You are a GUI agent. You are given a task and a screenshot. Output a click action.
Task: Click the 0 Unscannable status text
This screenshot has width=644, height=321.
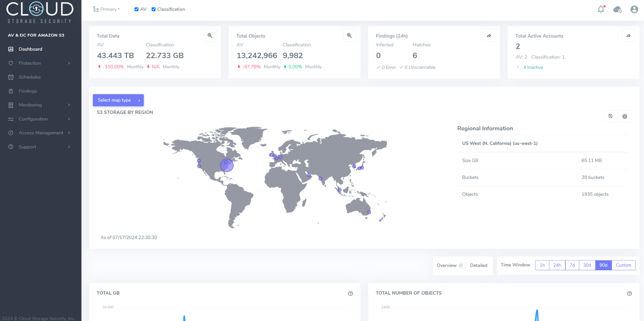pos(420,67)
